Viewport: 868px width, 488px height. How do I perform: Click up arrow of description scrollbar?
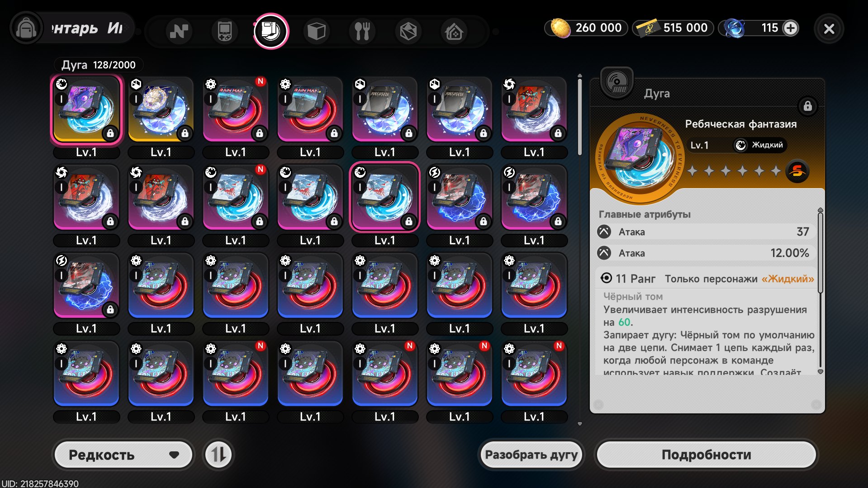[x=820, y=210]
